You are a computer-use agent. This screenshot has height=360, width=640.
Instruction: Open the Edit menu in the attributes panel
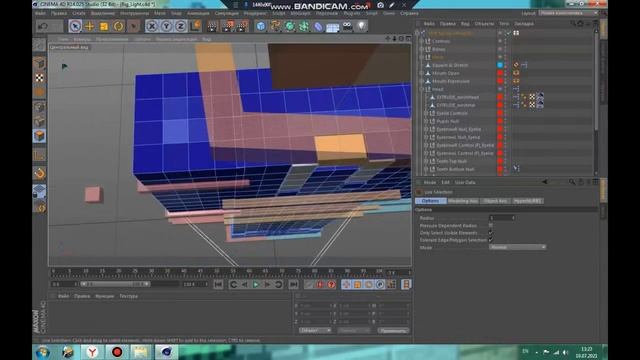[x=445, y=182]
